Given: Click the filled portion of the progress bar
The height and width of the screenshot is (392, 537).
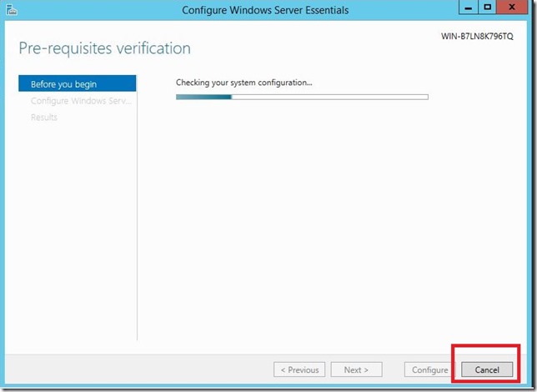Looking at the screenshot, I should pyautogui.click(x=203, y=97).
